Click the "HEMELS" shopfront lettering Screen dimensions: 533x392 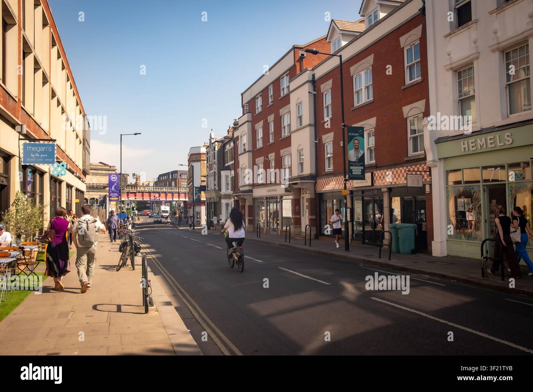[487, 142]
